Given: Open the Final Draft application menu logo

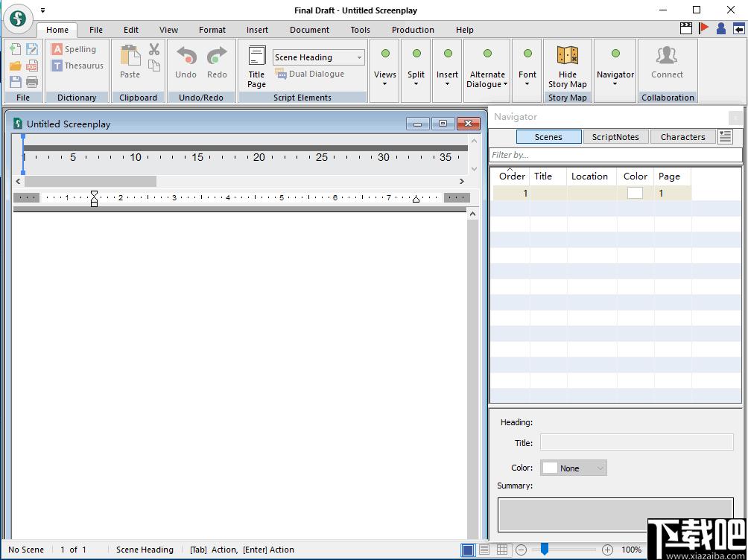Looking at the screenshot, I should 18,19.
